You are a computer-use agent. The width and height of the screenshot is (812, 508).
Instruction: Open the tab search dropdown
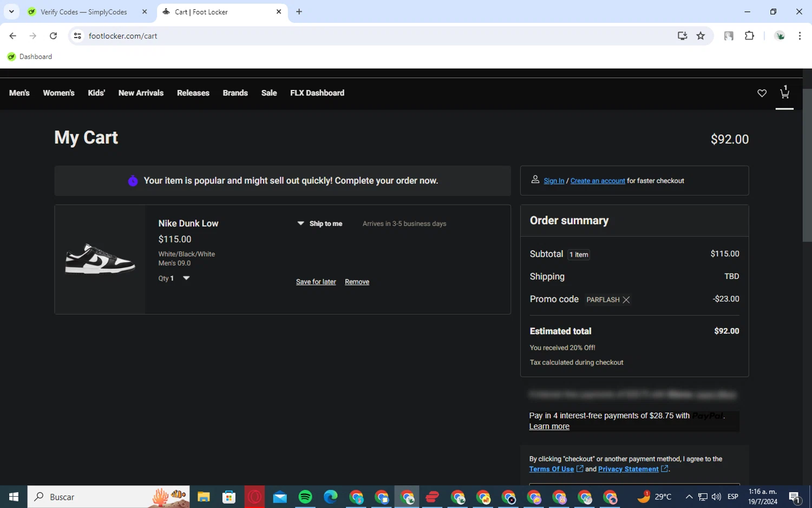point(11,12)
